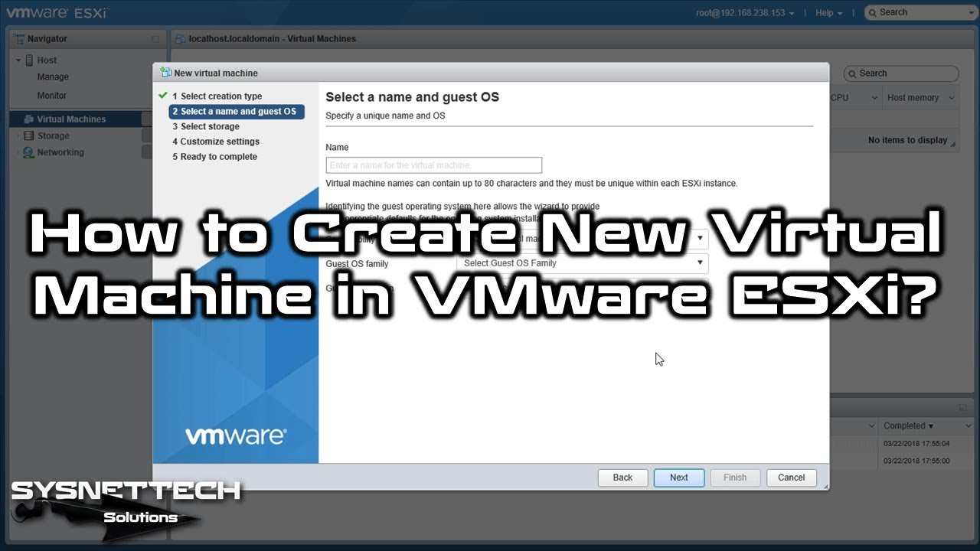This screenshot has height=551, width=980.
Task: Go to step 5 Ready to complete
Action: coord(214,157)
